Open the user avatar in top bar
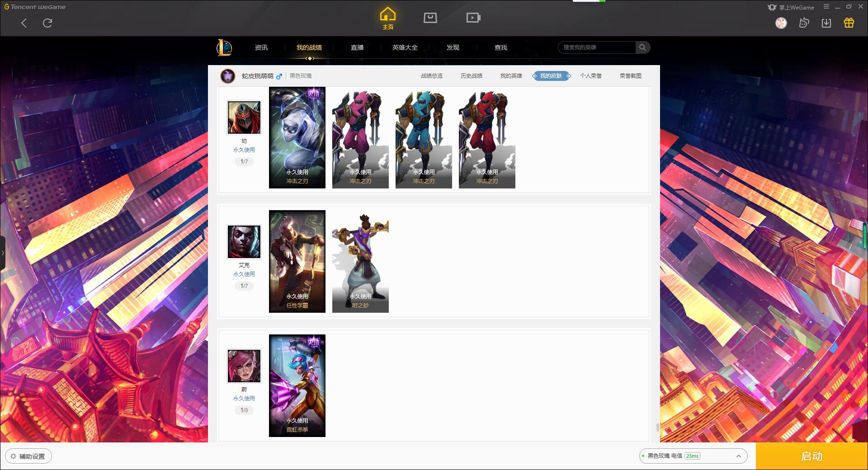 781,23
